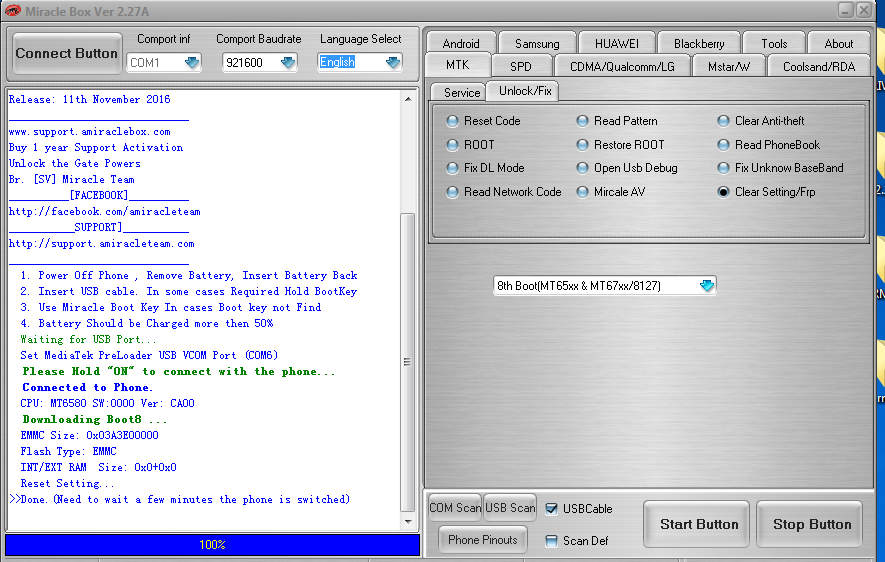
Task: Open Phone Pinouts
Action: [x=483, y=540]
